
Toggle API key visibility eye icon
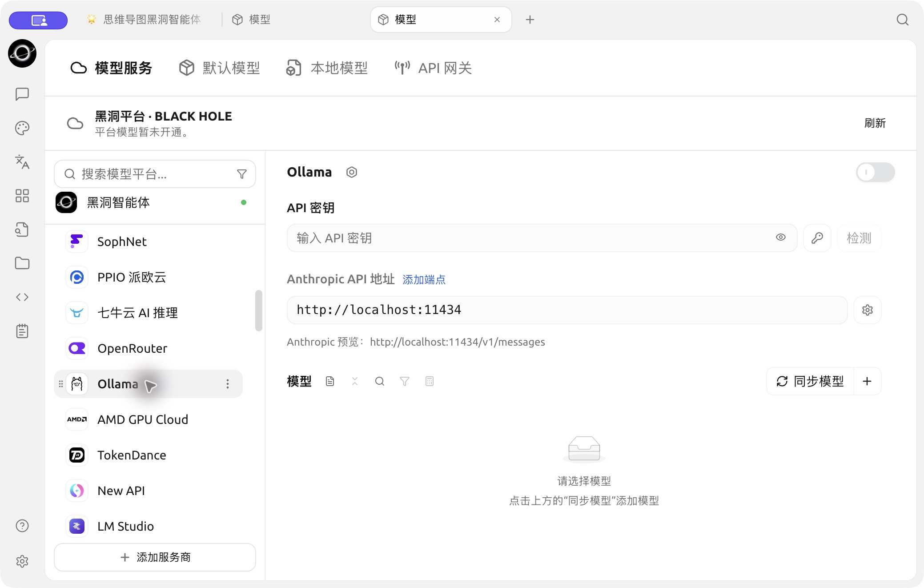pyautogui.click(x=781, y=238)
